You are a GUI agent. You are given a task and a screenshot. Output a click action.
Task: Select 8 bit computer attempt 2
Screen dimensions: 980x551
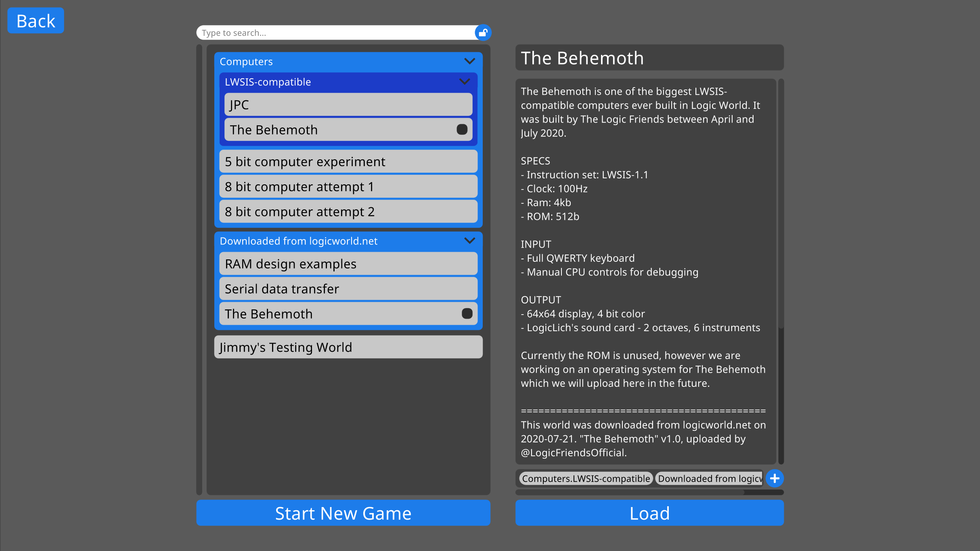[x=348, y=212]
